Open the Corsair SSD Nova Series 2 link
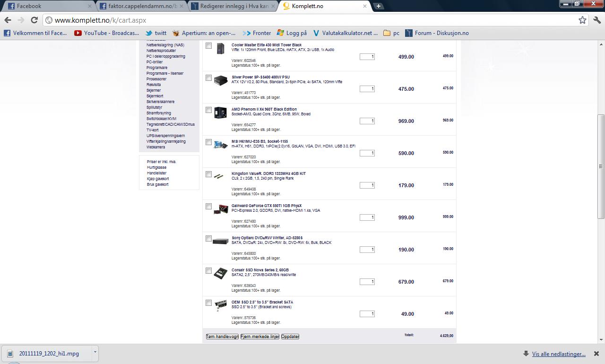Screen dimensions: 605x364 [x=260, y=270]
